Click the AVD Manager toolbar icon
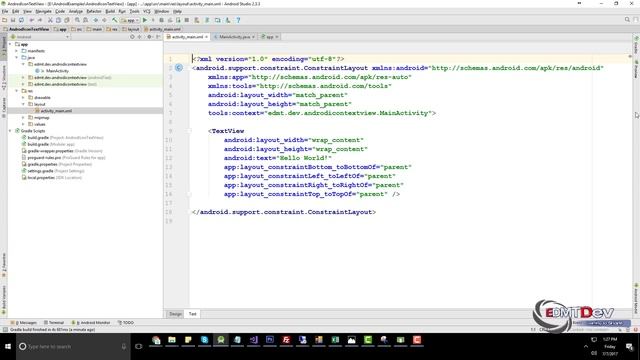Screen dimensions: 640x360 pos(218,20)
